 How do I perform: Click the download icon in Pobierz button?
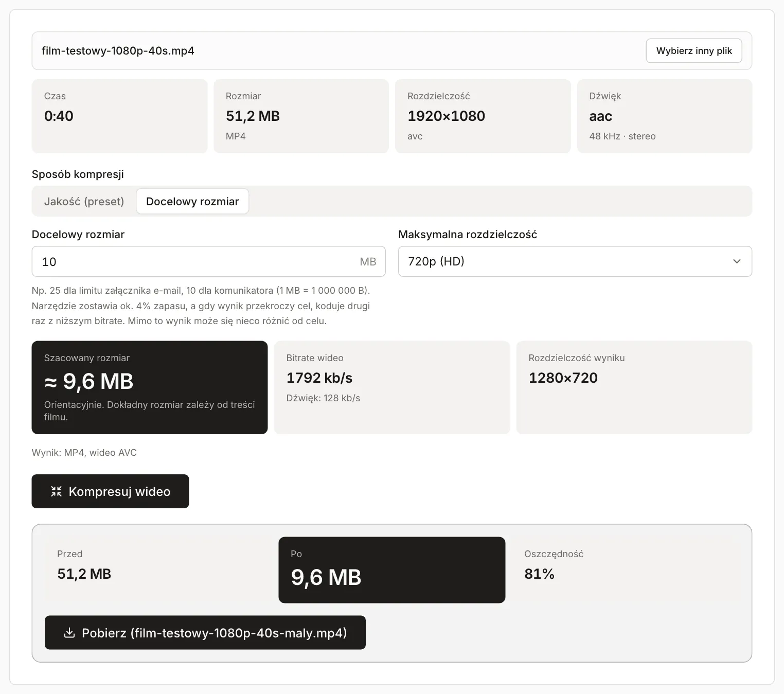[x=69, y=633]
